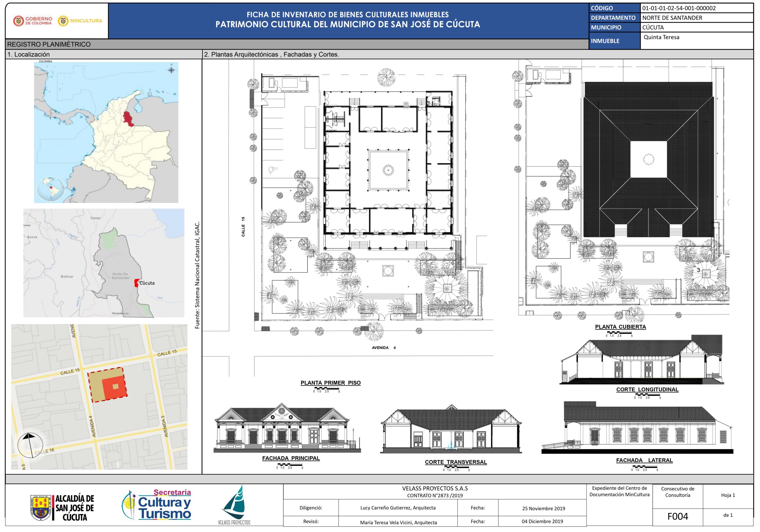Click the compass rose on Colombia map
Viewport: 760px width, 532px height.
click(x=172, y=70)
